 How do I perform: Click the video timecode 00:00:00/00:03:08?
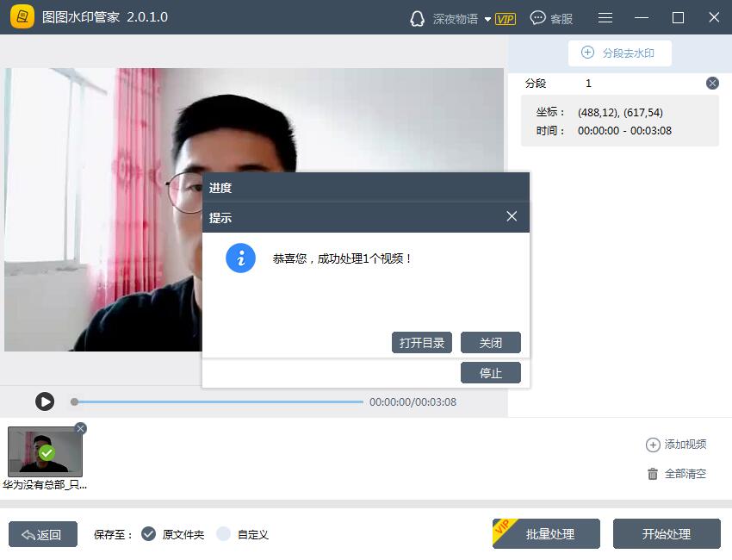click(413, 402)
